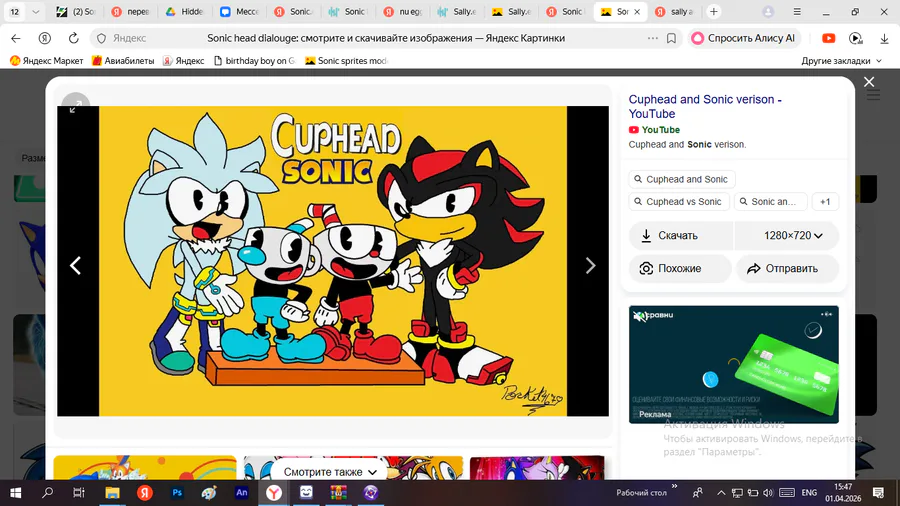This screenshot has width=900, height=506.
Task: Open ad options three-dot icon
Action: click(826, 314)
